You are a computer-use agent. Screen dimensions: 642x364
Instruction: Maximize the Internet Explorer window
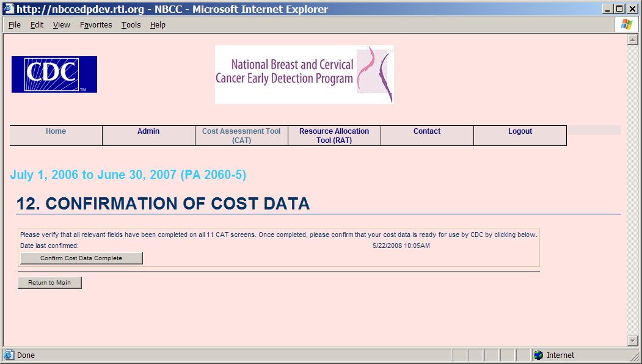click(x=620, y=9)
